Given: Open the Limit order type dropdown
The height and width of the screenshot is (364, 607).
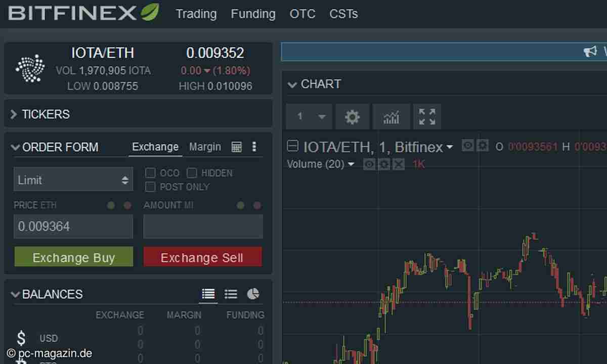Looking at the screenshot, I should [x=73, y=179].
